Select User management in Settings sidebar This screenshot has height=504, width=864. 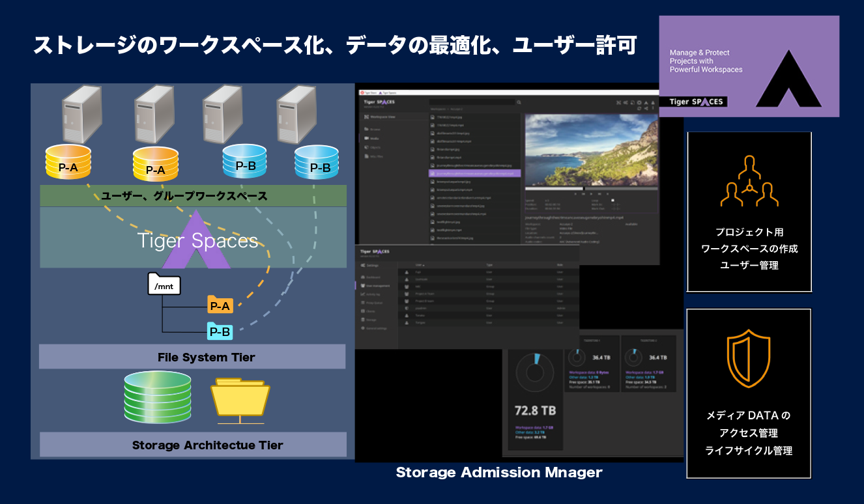pyautogui.click(x=377, y=285)
